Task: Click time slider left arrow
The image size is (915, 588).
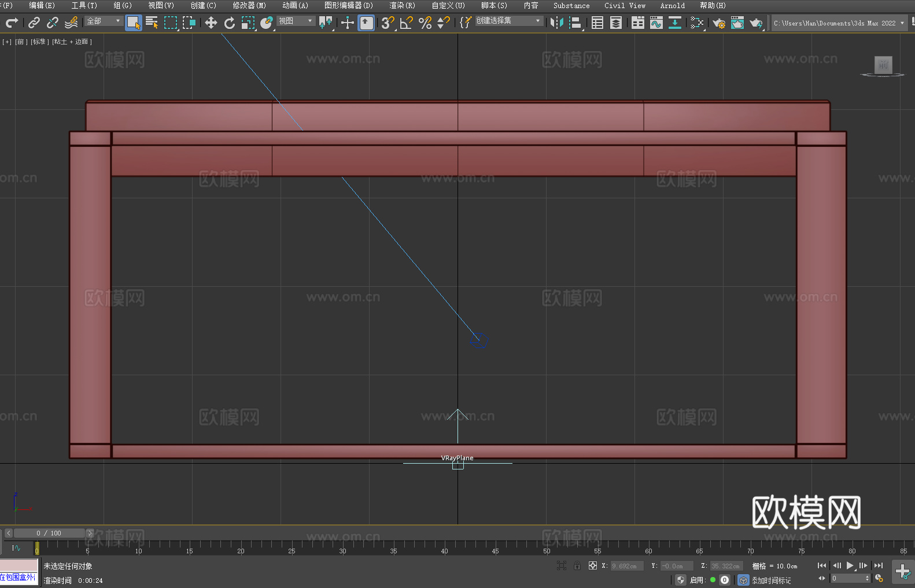Action: coord(9,533)
